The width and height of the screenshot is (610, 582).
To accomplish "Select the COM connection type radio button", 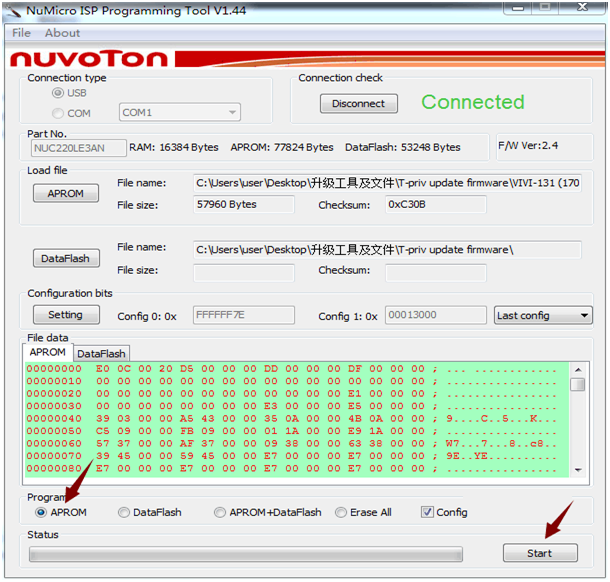I will coord(58,113).
